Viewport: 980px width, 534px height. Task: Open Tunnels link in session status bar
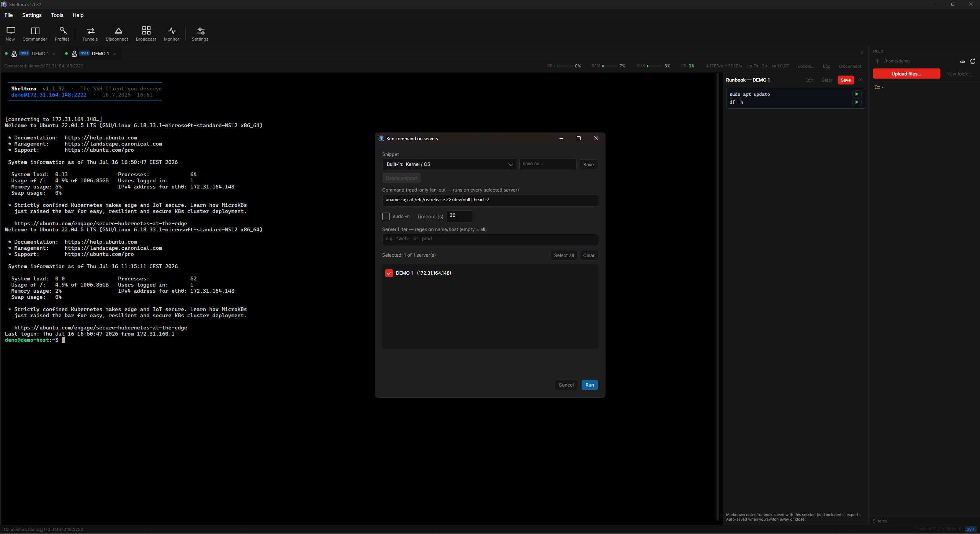805,66
